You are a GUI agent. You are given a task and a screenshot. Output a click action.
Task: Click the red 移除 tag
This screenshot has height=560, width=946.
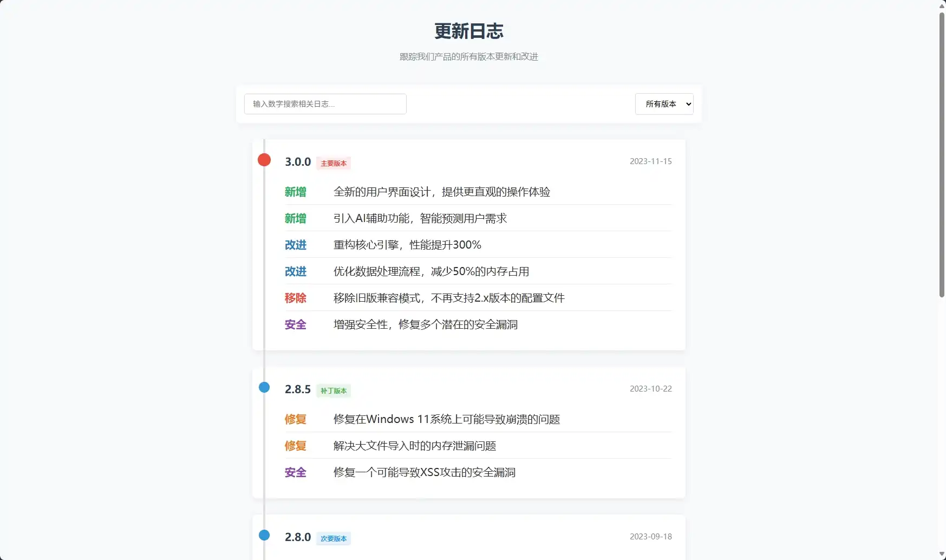click(x=296, y=298)
